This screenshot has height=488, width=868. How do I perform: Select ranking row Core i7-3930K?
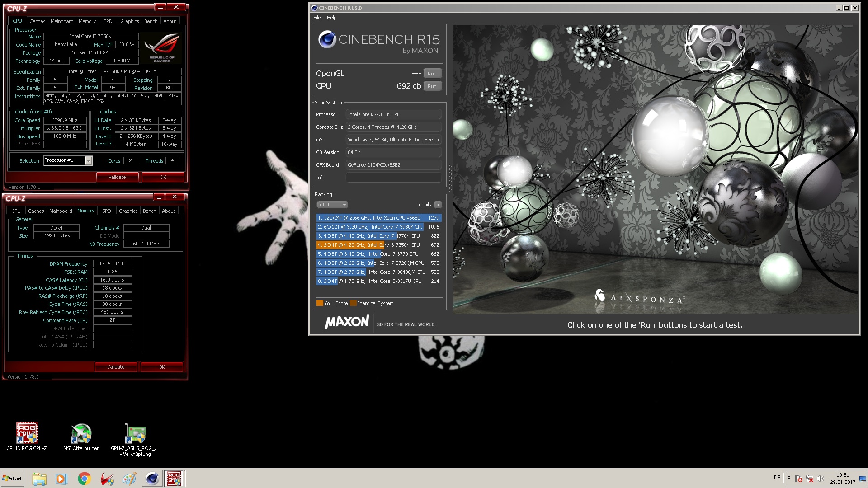[x=379, y=227]
